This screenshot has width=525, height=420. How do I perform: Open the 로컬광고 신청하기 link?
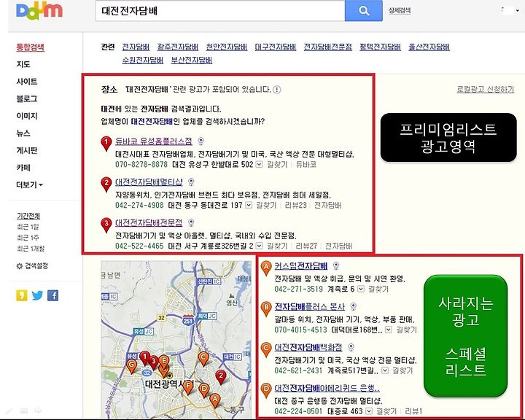click(x=486, y=90)
